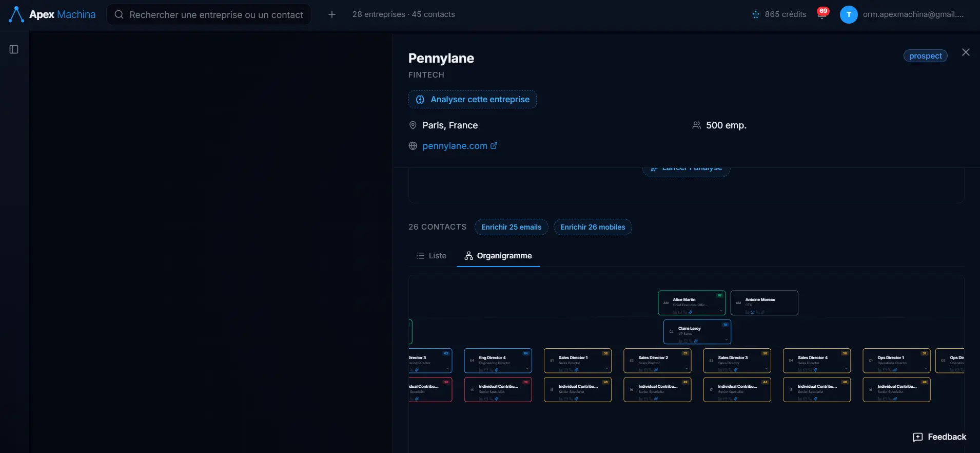Expand the Eng Director 4 card chevron

[x=527, y=368]
